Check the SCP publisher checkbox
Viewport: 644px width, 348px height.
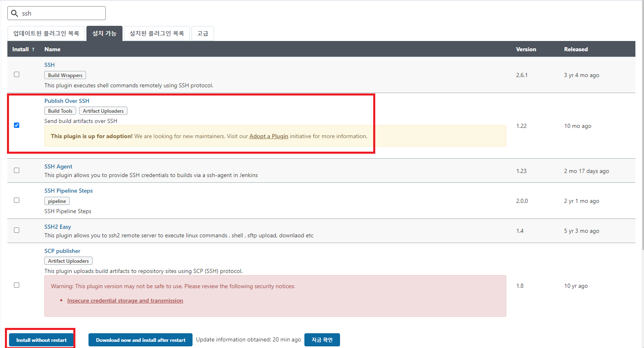[17, 285]
